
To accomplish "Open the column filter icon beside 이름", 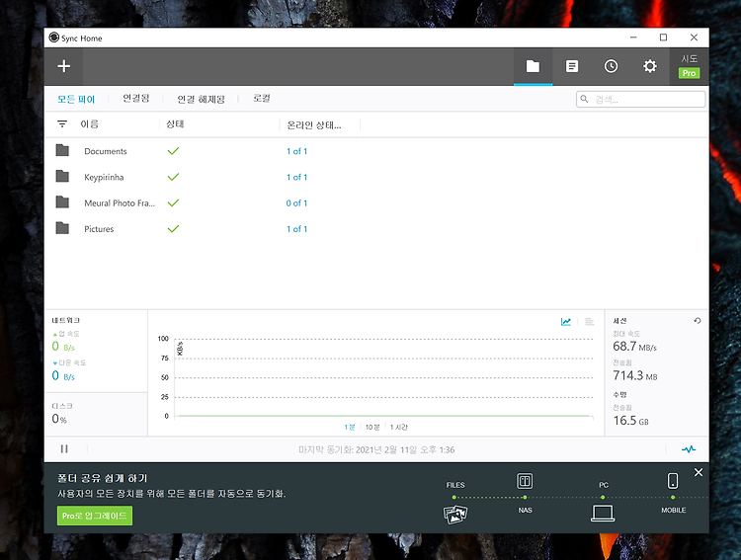I will [x=62, y=123].
